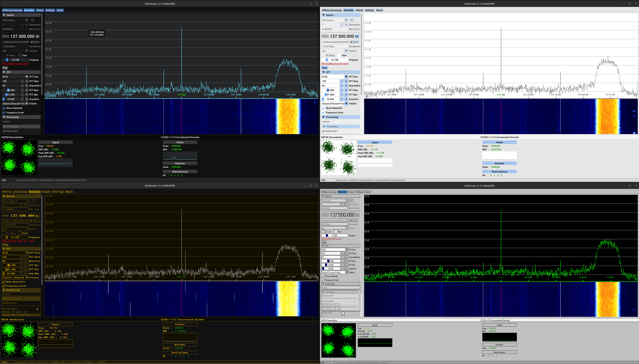Click the folder Open button in amber-theme window
639x364 pixels.
click(x=35, y=221)
